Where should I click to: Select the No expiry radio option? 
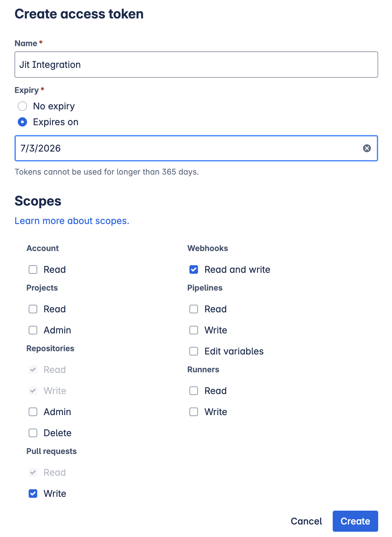coord(22,106)
